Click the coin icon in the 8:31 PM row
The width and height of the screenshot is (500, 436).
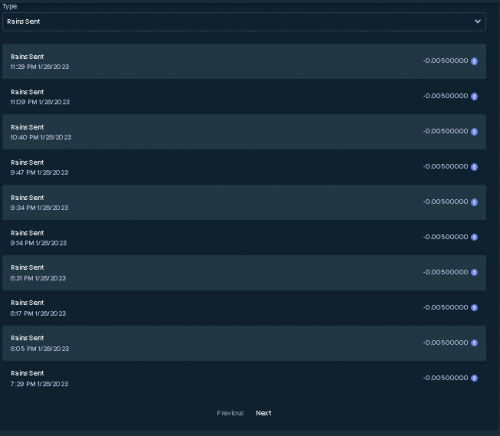click(474, 272)
